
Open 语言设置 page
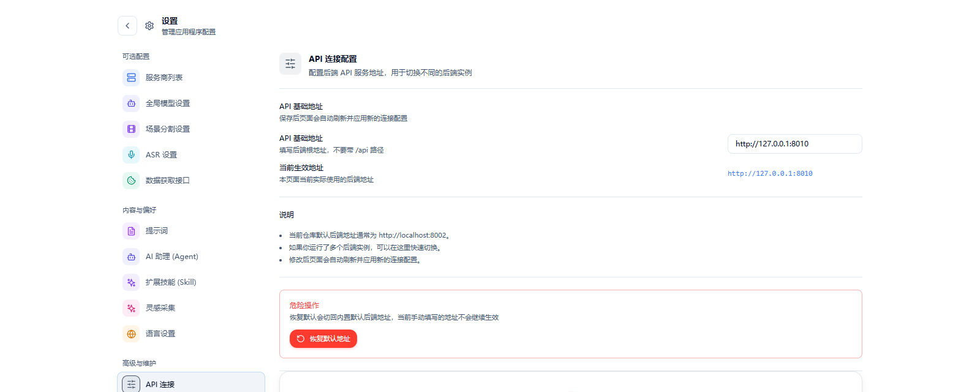pos(191,334)
